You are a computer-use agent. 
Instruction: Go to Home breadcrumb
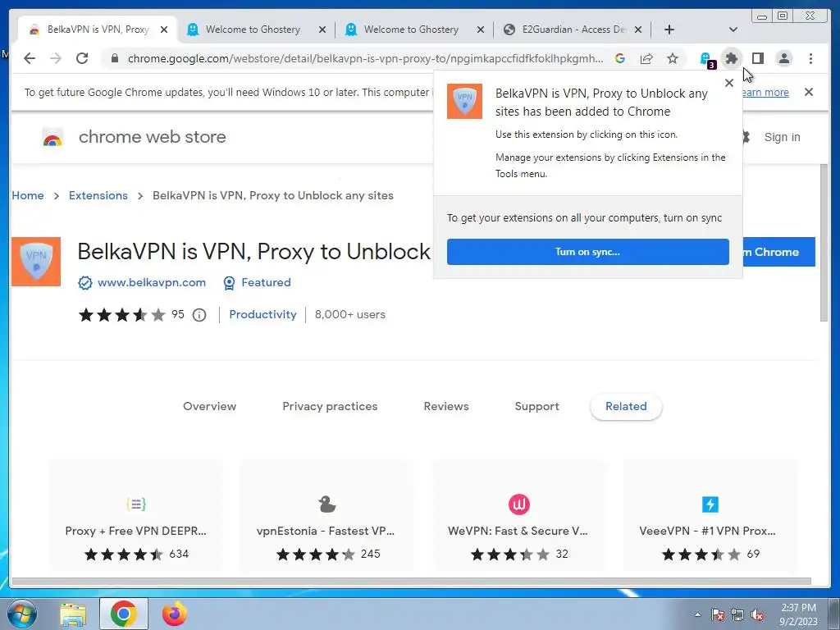coord(28,195)
